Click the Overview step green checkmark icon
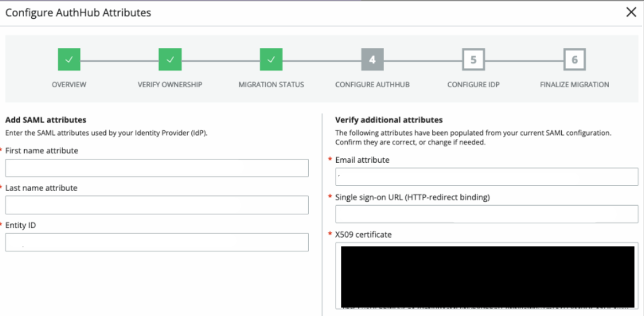 69,60
